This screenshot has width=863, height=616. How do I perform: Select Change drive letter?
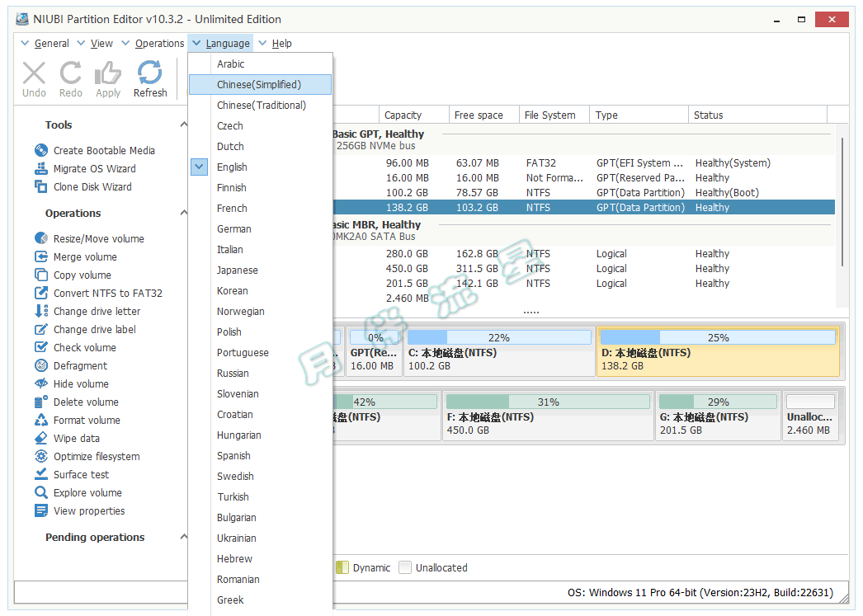coord(87,311)
